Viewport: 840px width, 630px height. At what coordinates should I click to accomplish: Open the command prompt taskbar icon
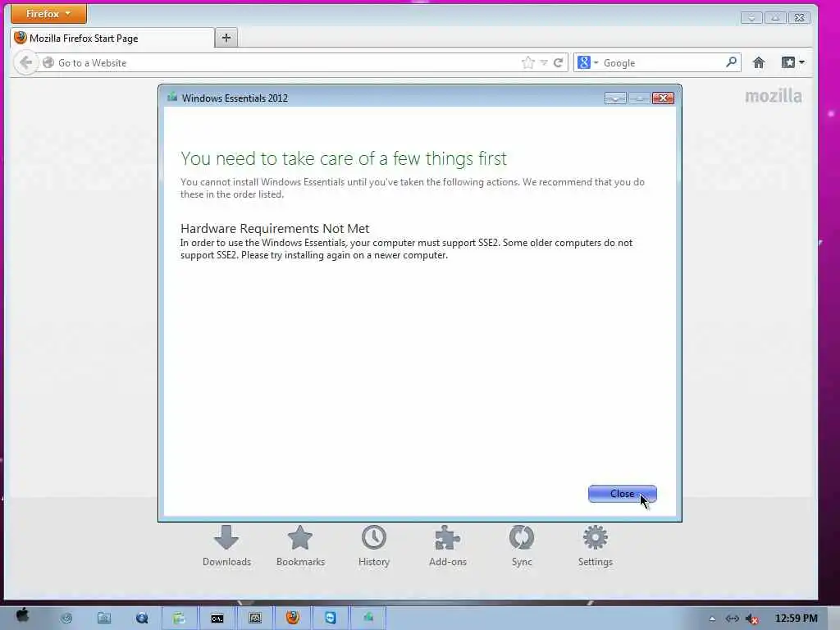click(217, 619)
